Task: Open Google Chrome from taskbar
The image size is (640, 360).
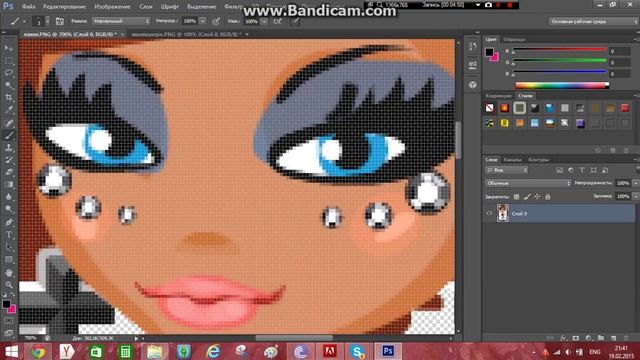Action: pos(38,351)
